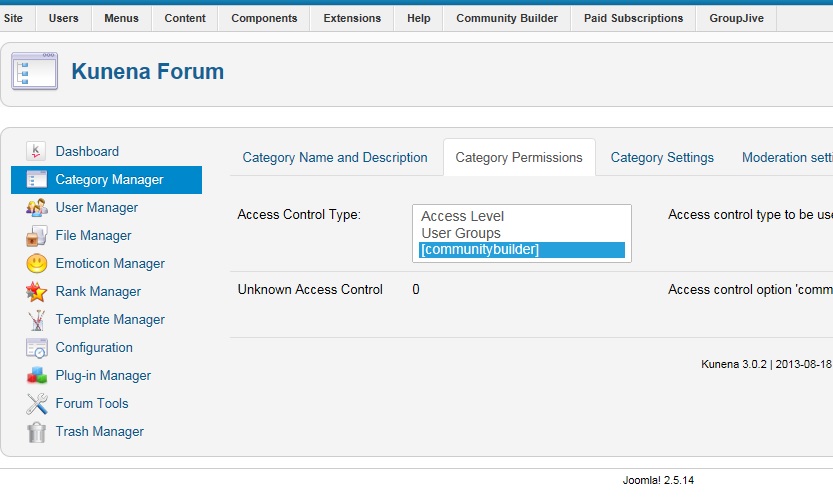Switch to the Category Settings tab
This screenshot has height=498, width=833.
click(x=662, y=157)
